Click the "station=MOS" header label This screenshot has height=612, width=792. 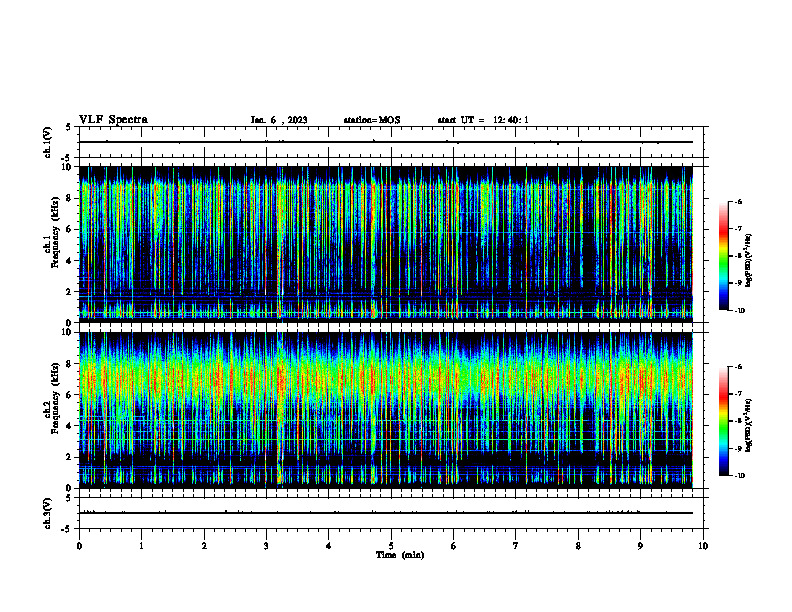pyautogui.click(x=372, y=120)
